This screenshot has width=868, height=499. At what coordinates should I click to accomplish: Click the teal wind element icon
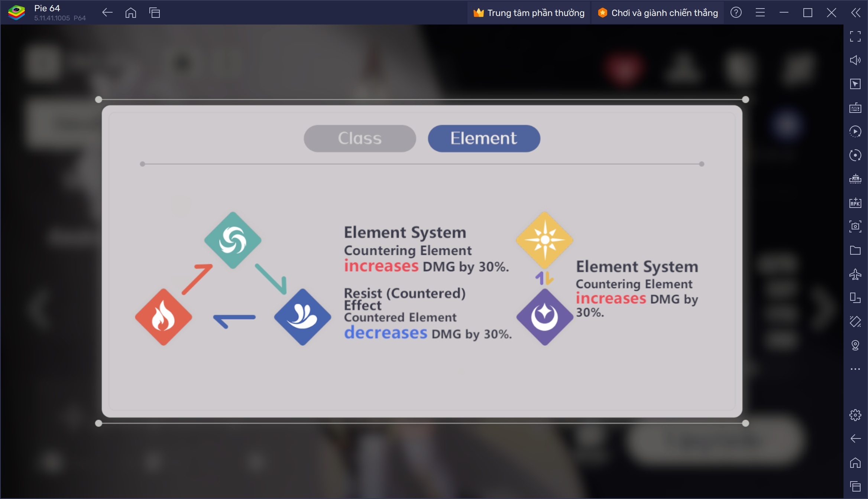(233, 240)
